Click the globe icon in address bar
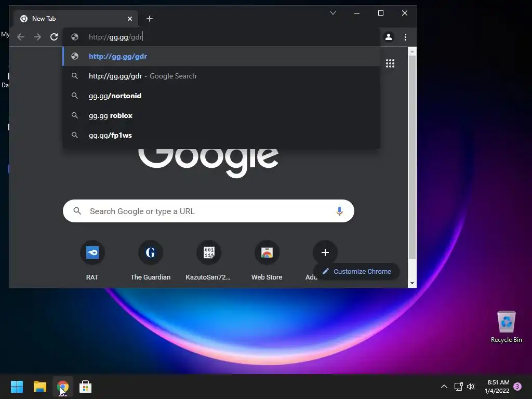This screenshot has width=532, height=399. tap(75, 37)
